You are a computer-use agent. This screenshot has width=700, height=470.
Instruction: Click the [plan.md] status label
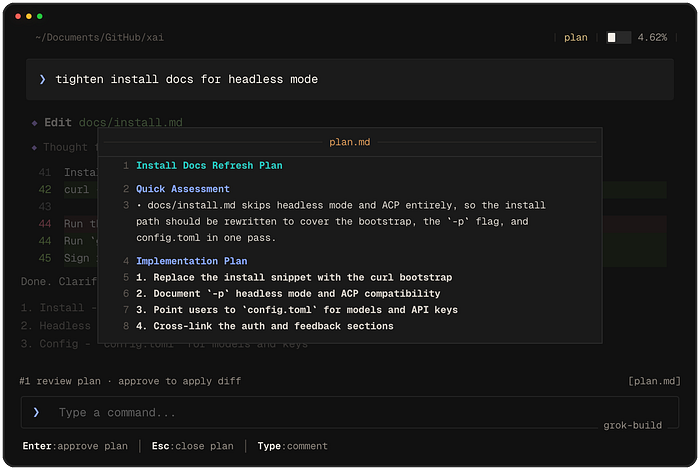coord(654,381)
